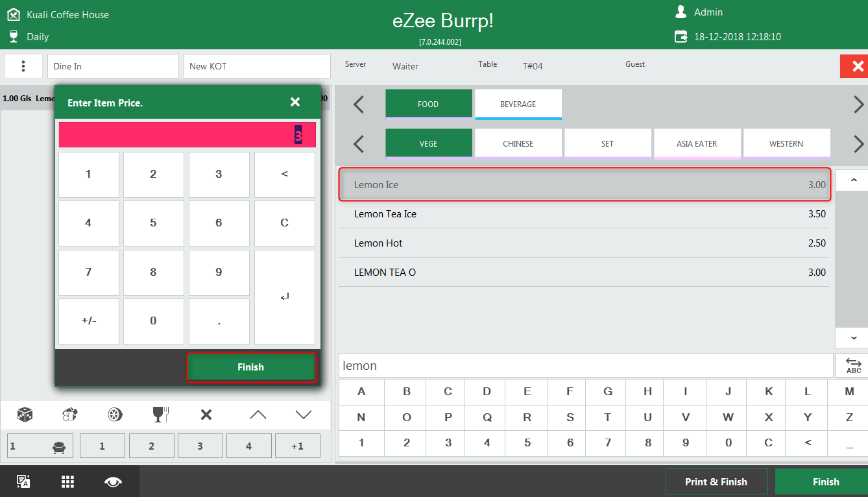Move order selection up with chevron

(x=258, y=415)
